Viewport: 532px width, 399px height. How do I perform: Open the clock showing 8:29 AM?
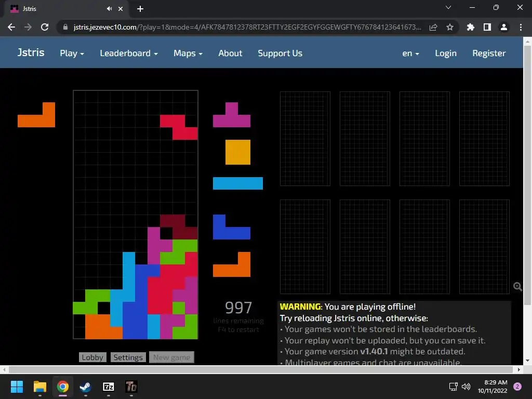(493, 387)
